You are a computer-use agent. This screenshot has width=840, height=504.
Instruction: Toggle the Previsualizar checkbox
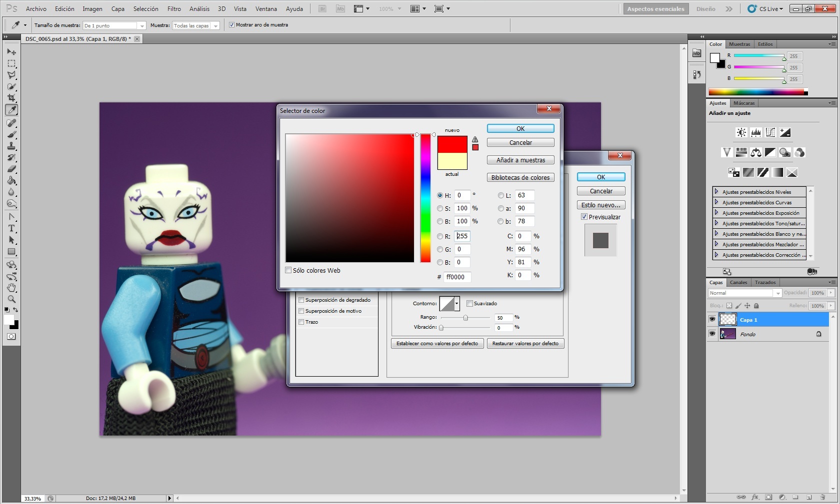pos(584,217)
